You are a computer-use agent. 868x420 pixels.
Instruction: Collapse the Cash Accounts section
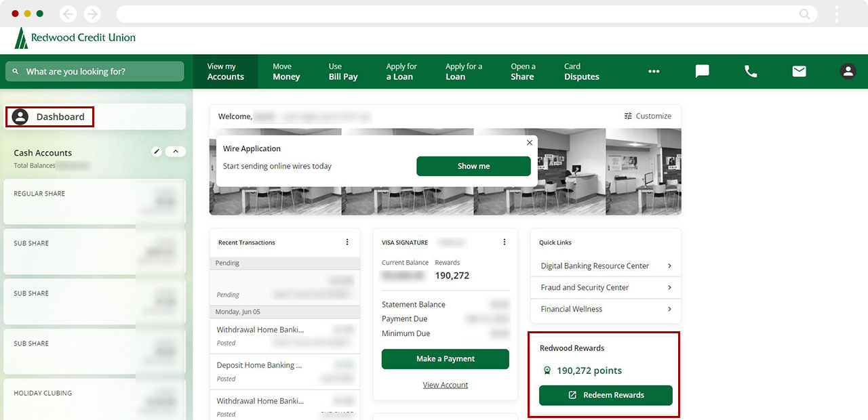(x=176, y=152)
